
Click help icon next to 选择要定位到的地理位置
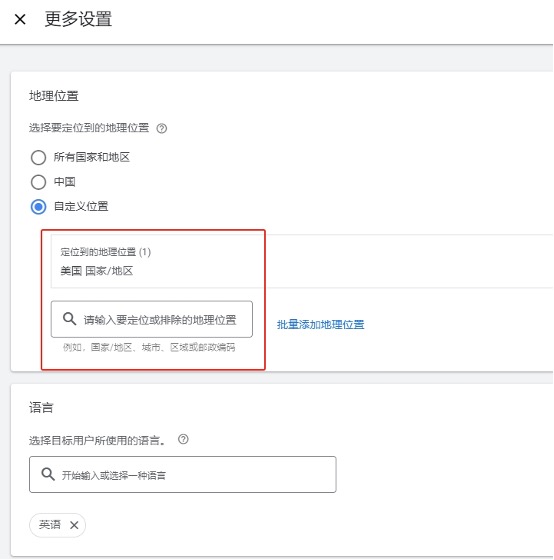[x=161, y=128]
